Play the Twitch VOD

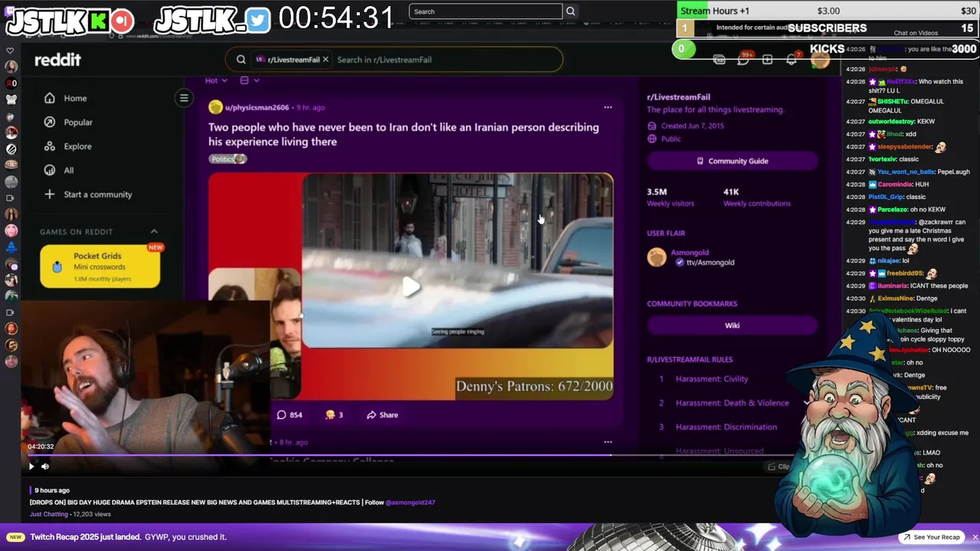[31, 466]
